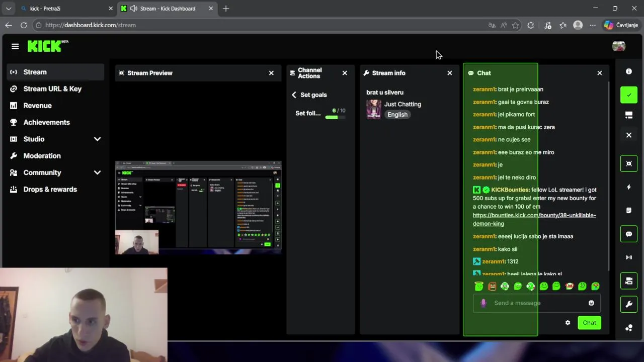Screen dimensions: 644x362
Task: Toggle the chat bubble widget in the sidebar
Action: coord(629,234)
